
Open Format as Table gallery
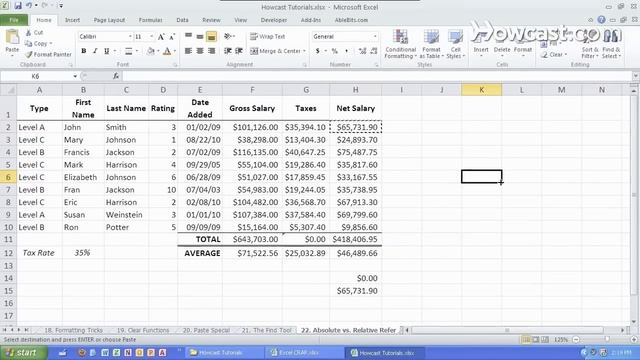(431, 44)
